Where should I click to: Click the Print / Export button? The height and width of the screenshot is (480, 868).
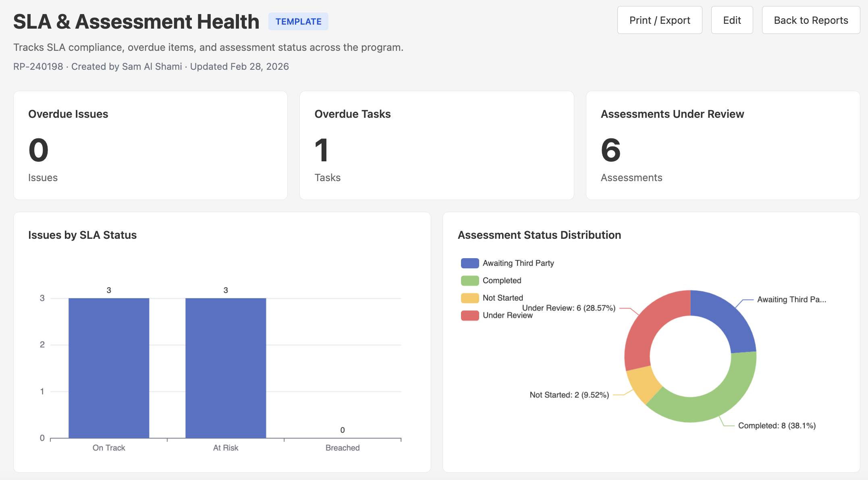click(x=659, y=20)
